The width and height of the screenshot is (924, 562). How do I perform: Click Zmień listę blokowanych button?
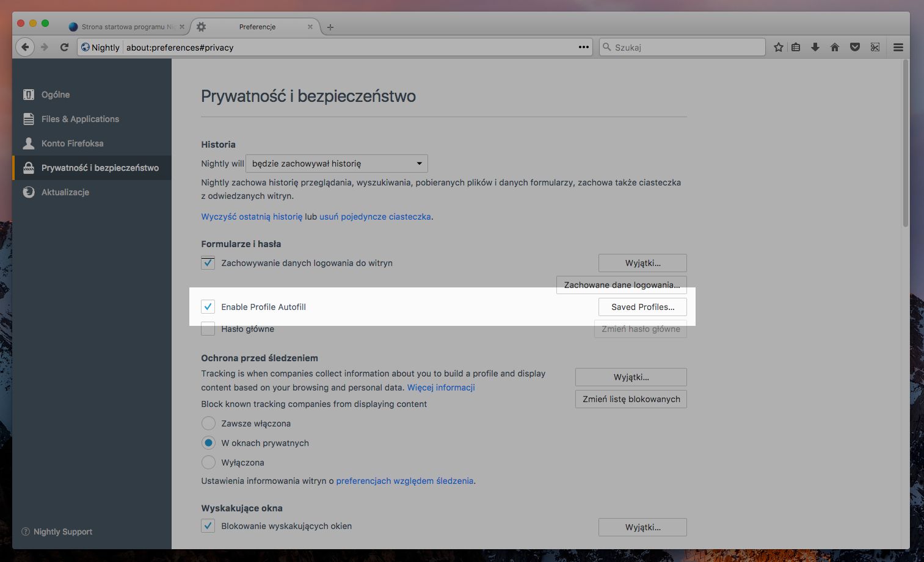(x=631, y=399)
